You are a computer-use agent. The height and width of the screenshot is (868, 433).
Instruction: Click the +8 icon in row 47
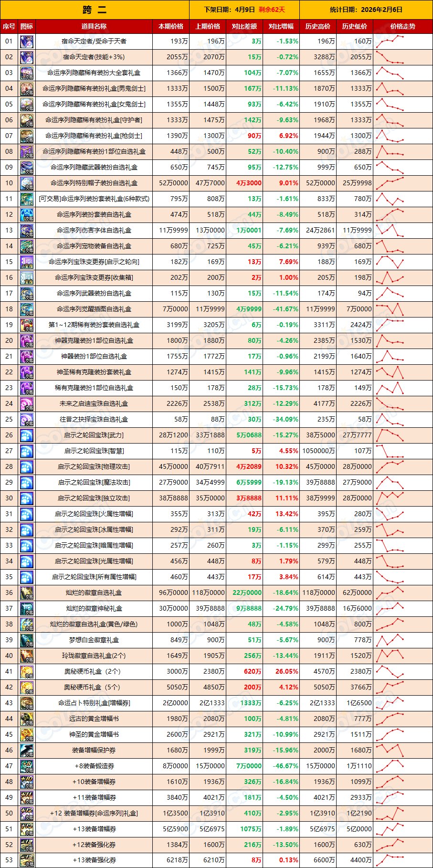pyautogui.click(x=27, y=766)
